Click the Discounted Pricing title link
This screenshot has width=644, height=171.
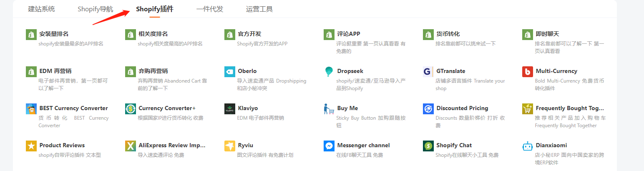pos(462,108)
